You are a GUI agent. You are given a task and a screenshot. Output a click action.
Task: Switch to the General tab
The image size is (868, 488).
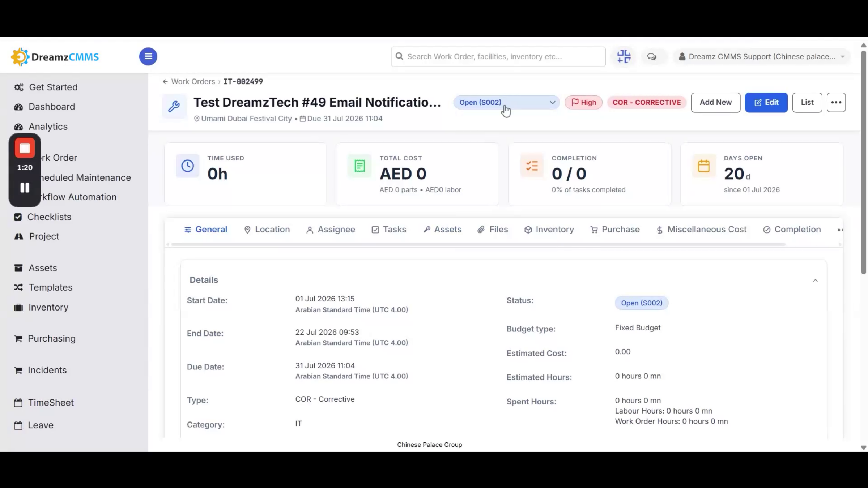[206, 230]
